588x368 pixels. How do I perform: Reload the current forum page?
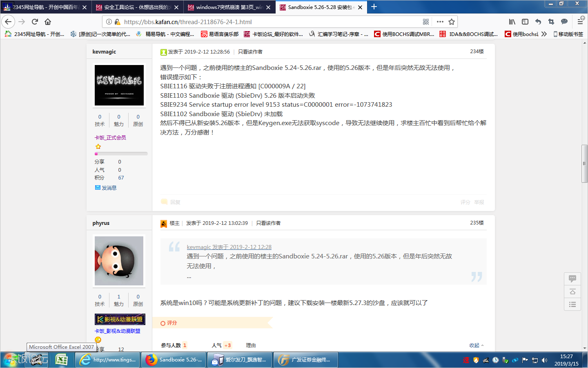pyautogui.click(x=35, y=22)
